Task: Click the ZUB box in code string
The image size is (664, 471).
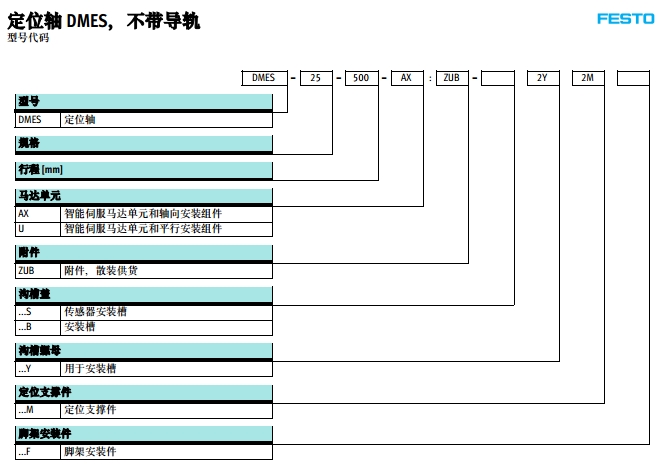Action: tap(451, 77)
